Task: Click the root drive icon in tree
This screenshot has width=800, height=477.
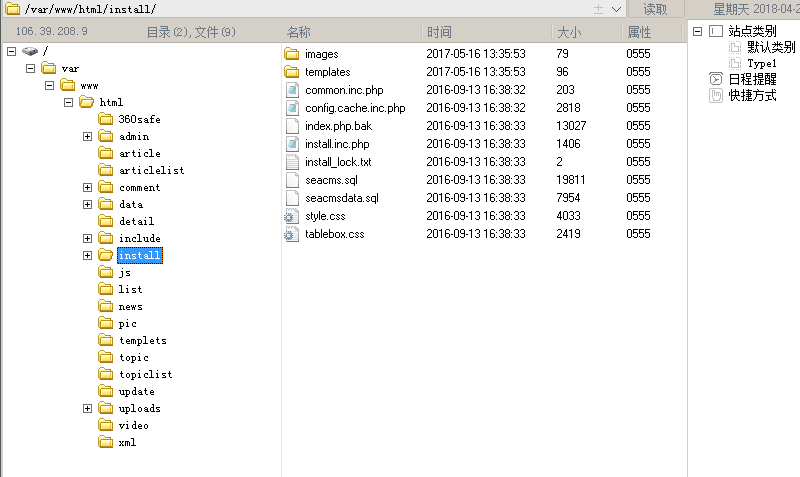Action: coord(30,51)
